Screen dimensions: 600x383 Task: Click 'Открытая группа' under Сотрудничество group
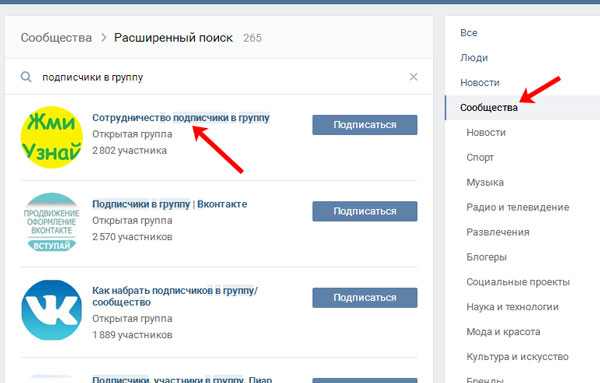[x=132, y=134]
